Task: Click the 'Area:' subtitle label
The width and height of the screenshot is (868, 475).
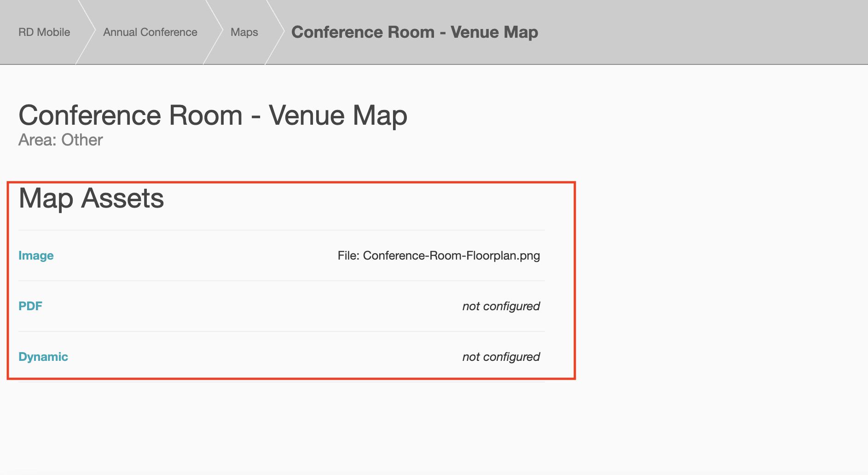Action: coord(38,140)
